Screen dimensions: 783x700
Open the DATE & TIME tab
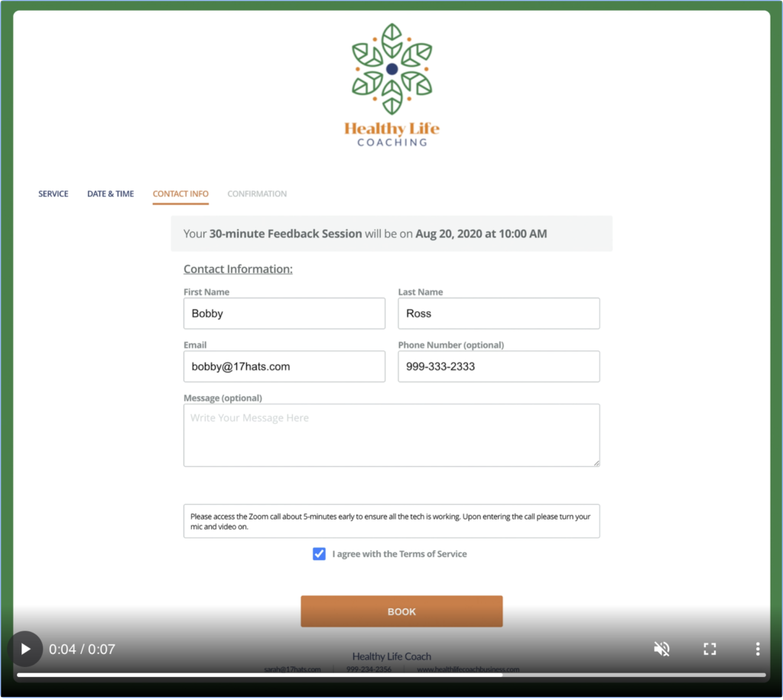(110, 194)
